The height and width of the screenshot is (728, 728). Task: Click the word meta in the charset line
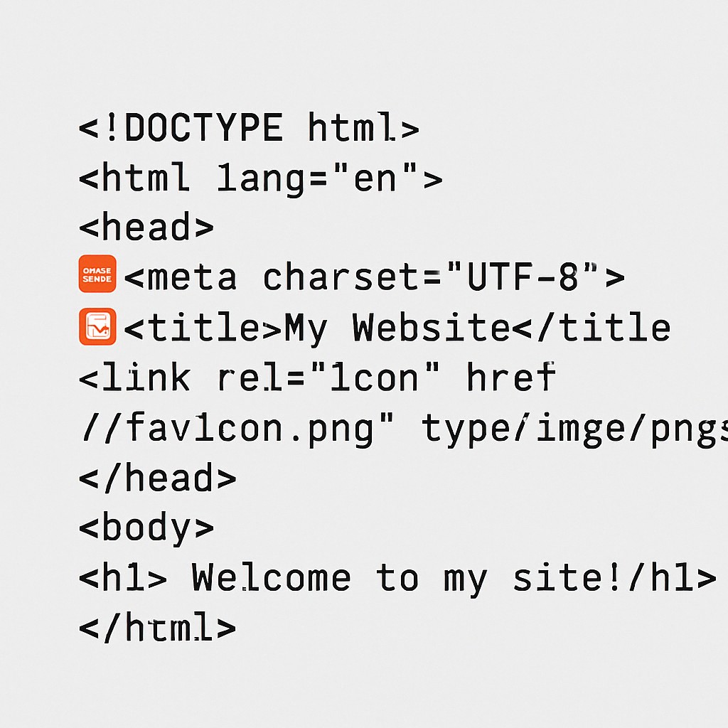pyautogui.click(x=191, y=277)
